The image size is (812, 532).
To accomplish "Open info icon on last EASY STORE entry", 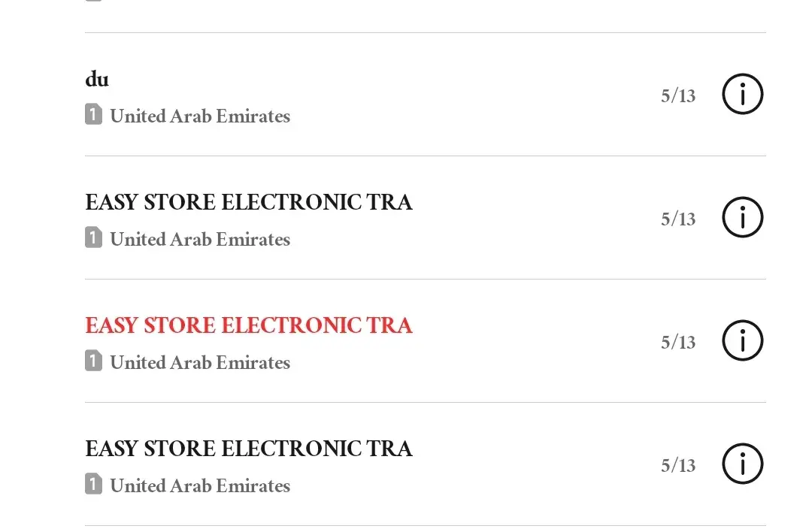I will point(742,464).
